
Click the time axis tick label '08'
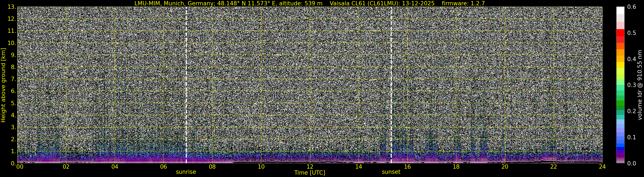coord(212,167)
